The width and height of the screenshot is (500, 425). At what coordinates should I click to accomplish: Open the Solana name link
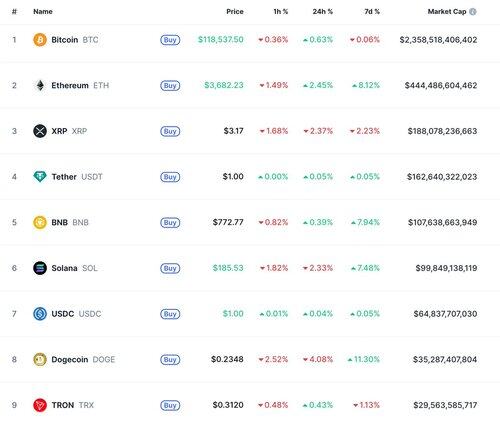tap(64, 268)
